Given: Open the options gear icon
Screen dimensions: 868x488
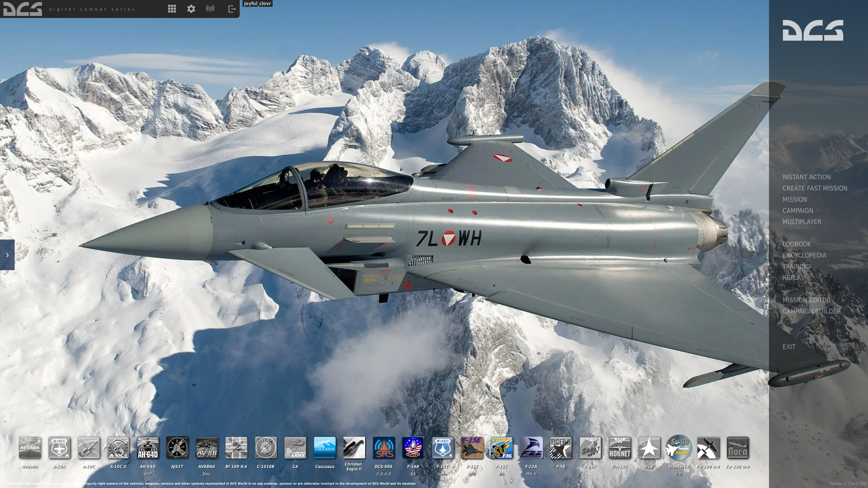Looking at the screenshot, I should click(x=191, y=9).
